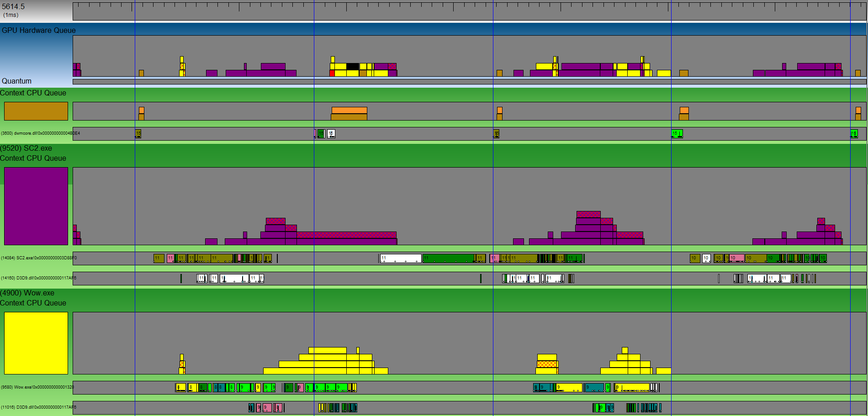Select the red packet in GPU Hardware Queue

[x=332, y=73]
